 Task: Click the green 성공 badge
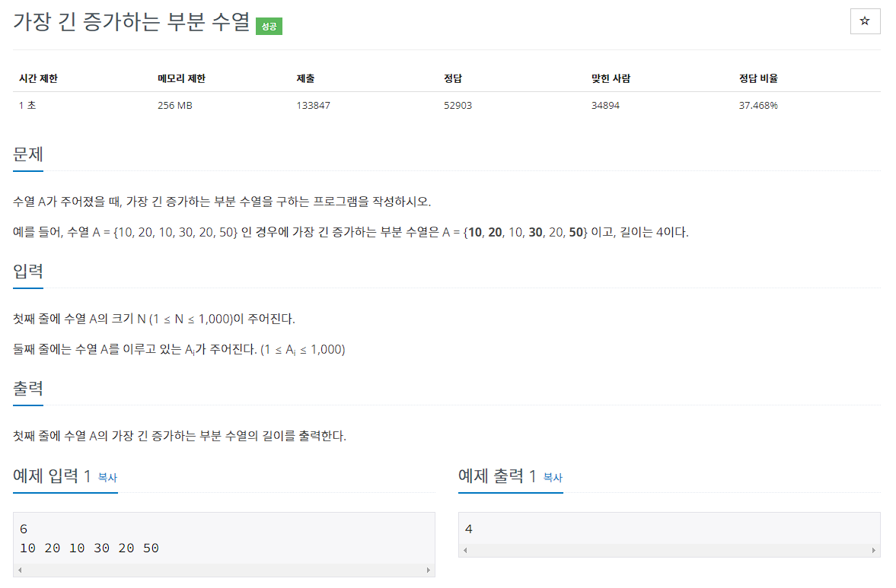[x=269, y=27]
